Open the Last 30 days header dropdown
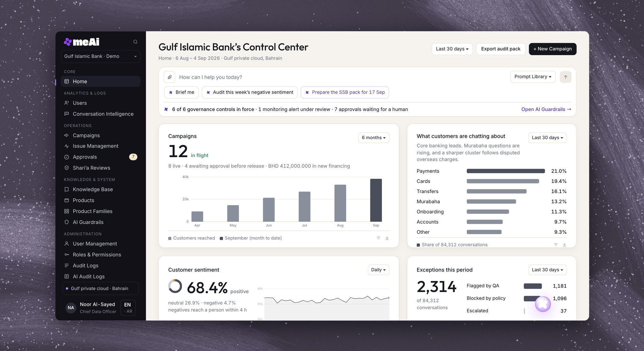Screen dimensions: 644x351 point(452,49)
